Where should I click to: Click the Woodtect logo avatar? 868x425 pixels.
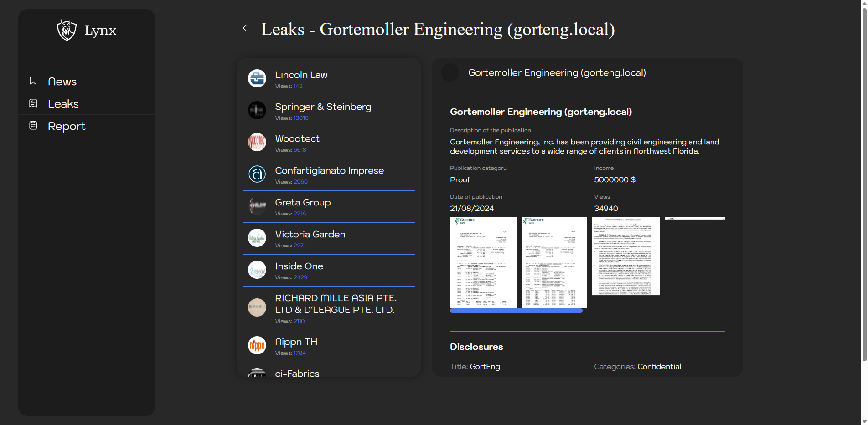point(257,142)
